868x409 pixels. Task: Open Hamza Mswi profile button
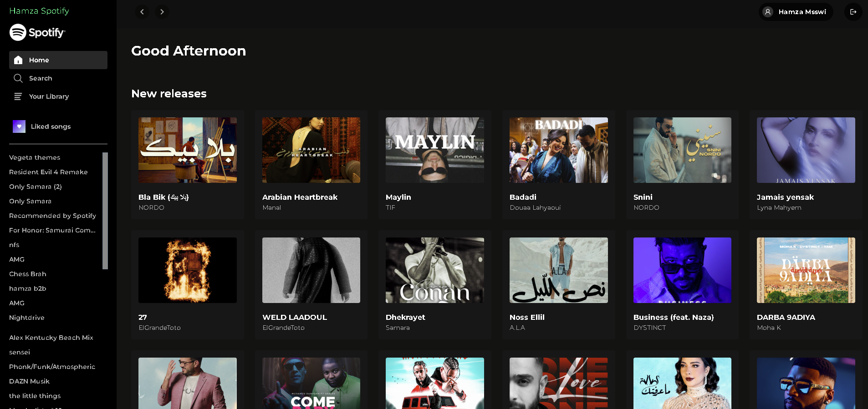(x=796, y=12)
